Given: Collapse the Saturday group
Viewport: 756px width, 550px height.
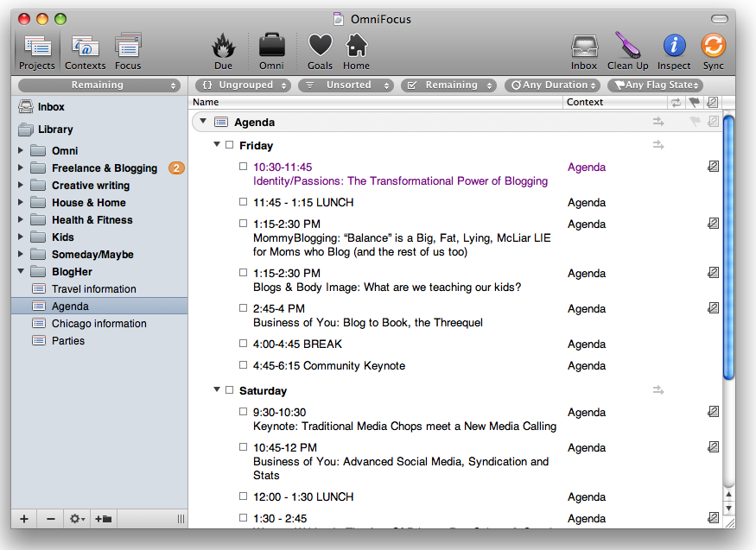Looking at the screenshot, I should pos(217,389).
